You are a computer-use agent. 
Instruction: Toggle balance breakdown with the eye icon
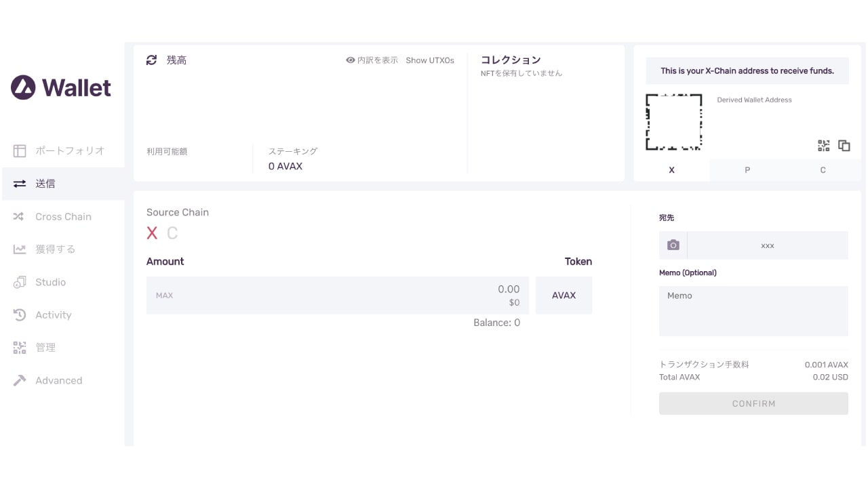(x=351, y=60)
